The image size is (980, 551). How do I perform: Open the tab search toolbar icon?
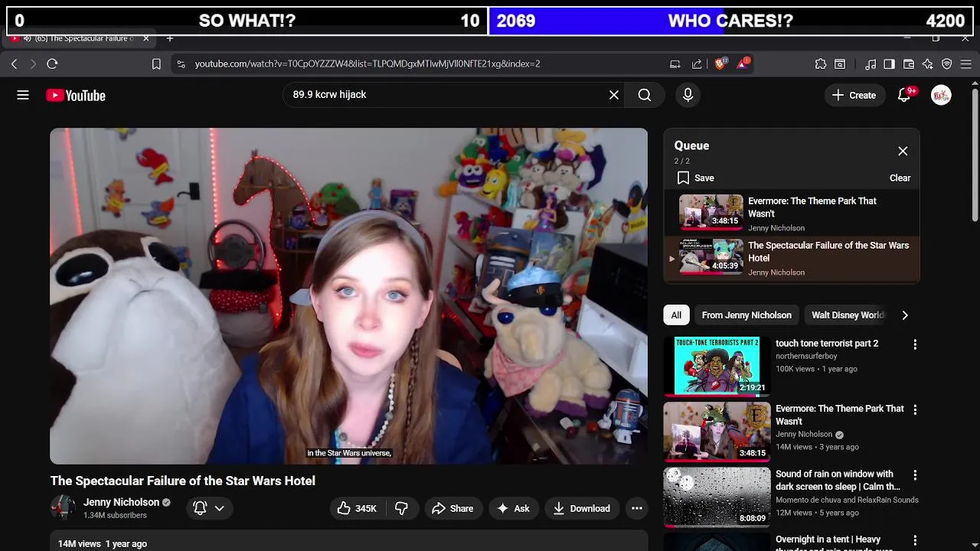840,64
